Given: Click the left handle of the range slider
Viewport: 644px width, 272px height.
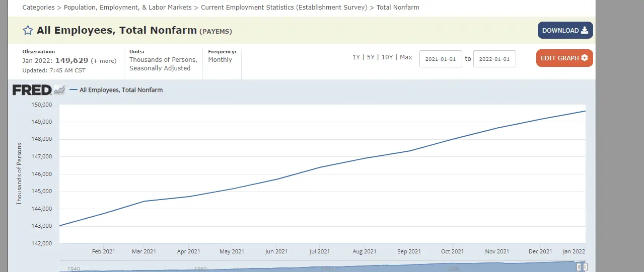Looking at the screenshot, I should click(579, 267).
